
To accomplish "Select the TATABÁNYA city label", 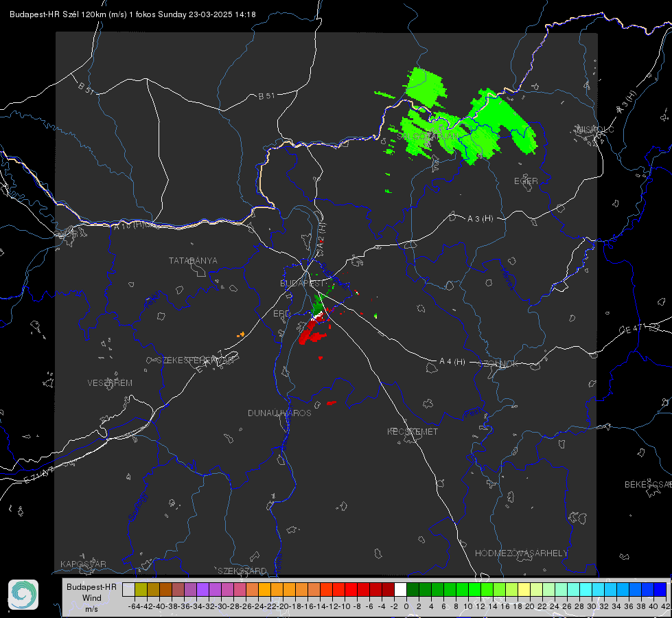I will click(193, 261).
